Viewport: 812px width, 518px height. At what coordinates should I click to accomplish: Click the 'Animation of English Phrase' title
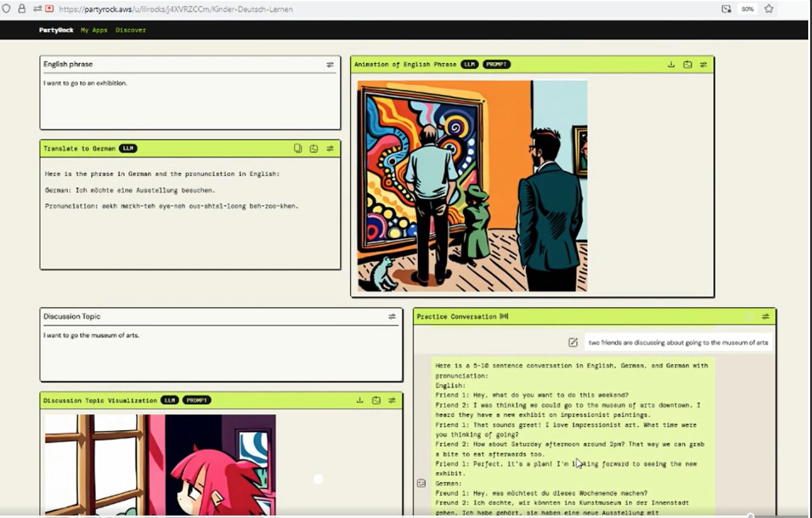pos(405,65)
